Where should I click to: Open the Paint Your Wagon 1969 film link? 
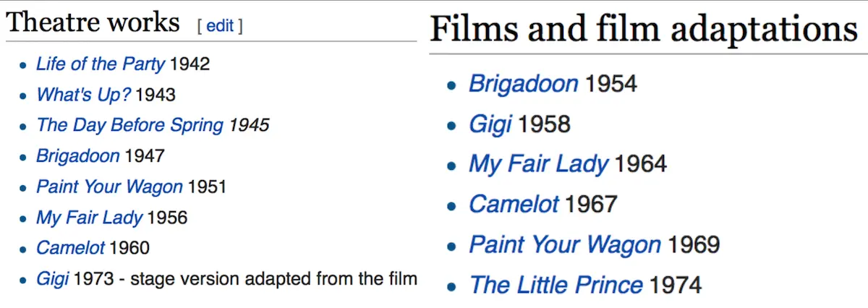564,244
